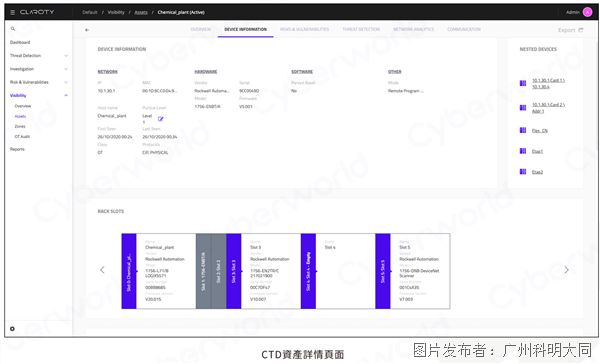
Task: Select the gray Slot 2 bar
Action: tap(218, 271)
